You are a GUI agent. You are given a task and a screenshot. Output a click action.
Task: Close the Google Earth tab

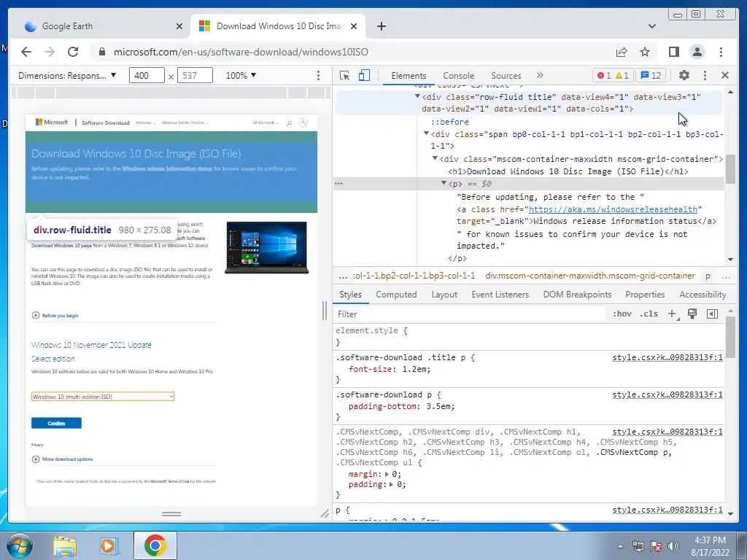click(179, 26)
